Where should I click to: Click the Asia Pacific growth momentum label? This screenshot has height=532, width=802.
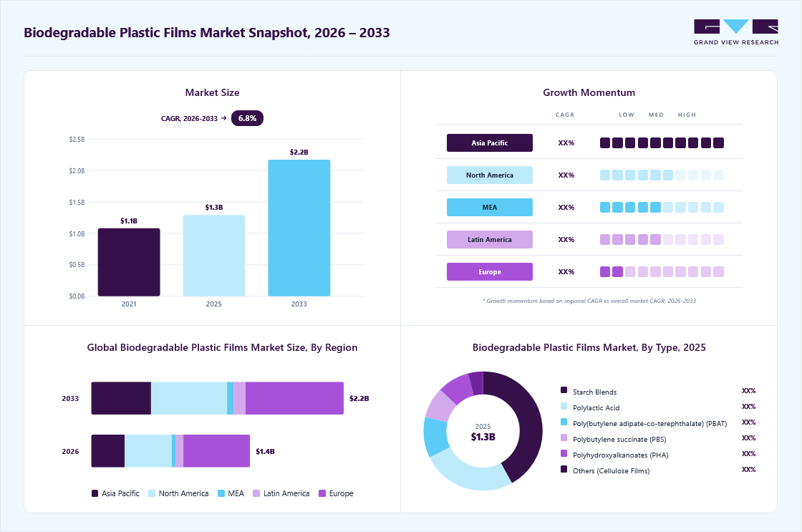(x=490, y=142)
